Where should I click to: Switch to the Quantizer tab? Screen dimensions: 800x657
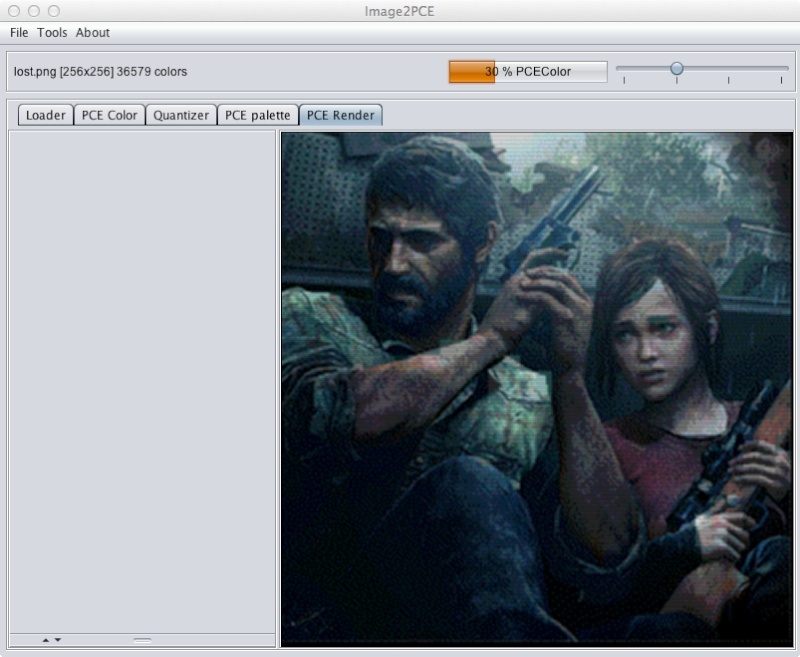181,115
